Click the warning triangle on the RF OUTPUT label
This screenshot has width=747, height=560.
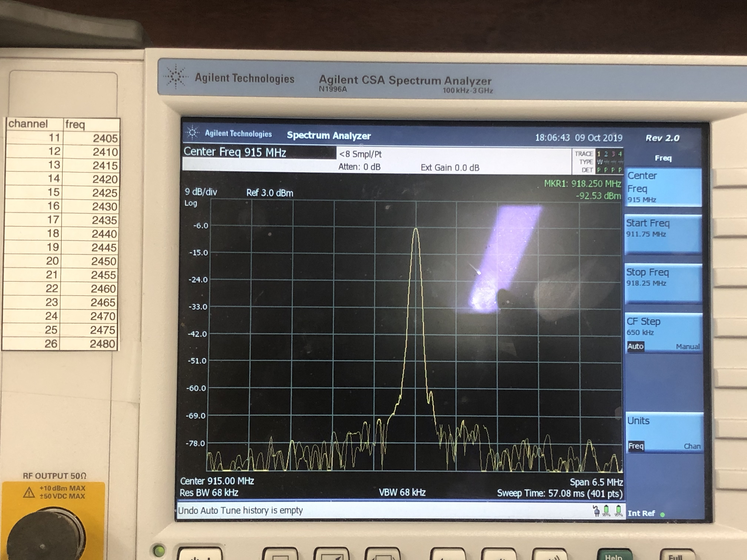pos(29,492)
